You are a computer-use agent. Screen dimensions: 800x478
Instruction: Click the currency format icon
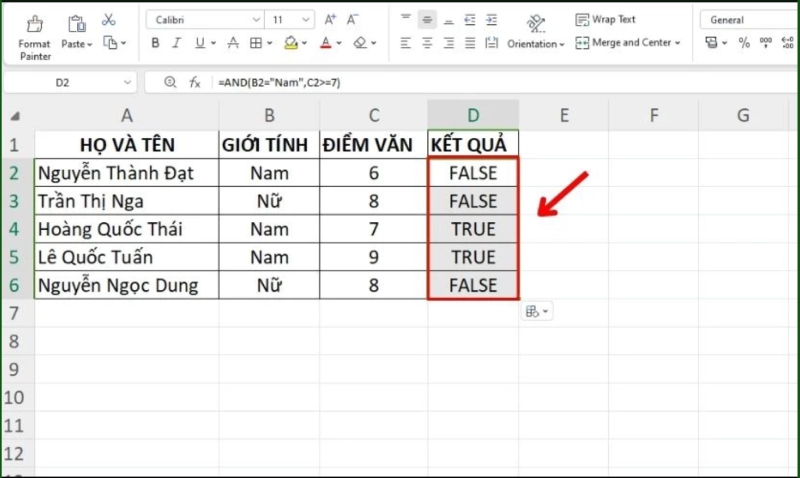(x=711, y=43)
